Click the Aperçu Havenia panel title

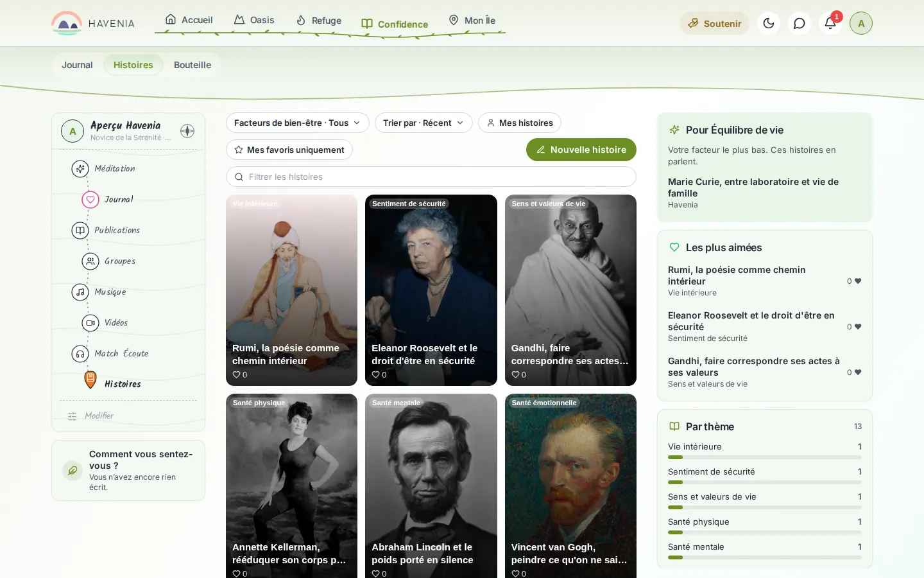(x=126, y=125)
